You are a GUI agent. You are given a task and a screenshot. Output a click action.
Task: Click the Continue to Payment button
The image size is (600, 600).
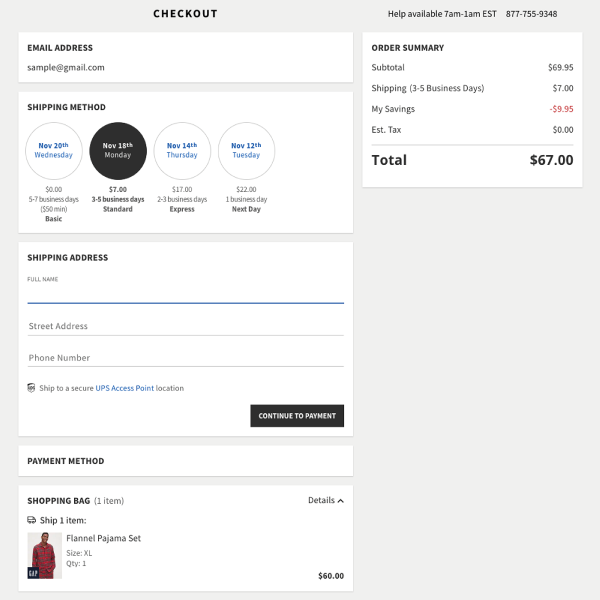pyautogui.click(x=296, y=416)
